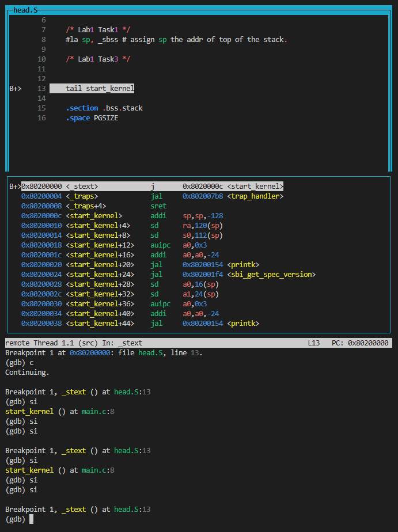The height and width of the screenshot is (532, 398).
Task: Click the 's0,112(sp)' operands
Action: tap(203, 235)
